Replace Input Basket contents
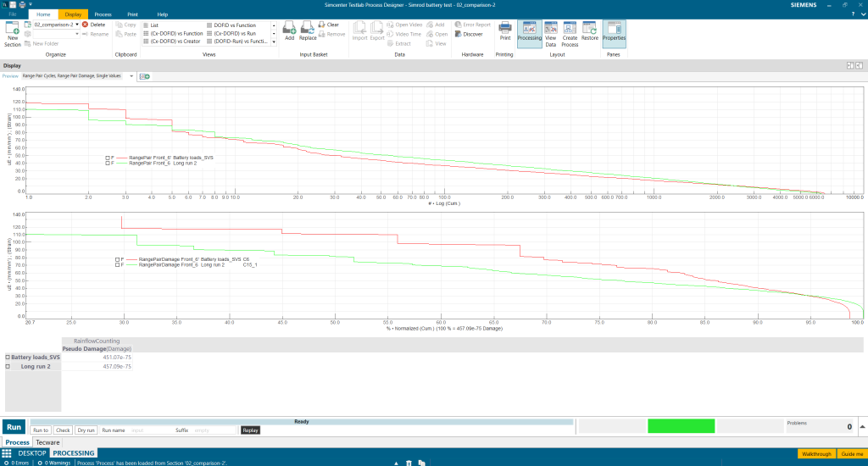The width and height of the screenshot is (868, 466). (x=308, y=31)
